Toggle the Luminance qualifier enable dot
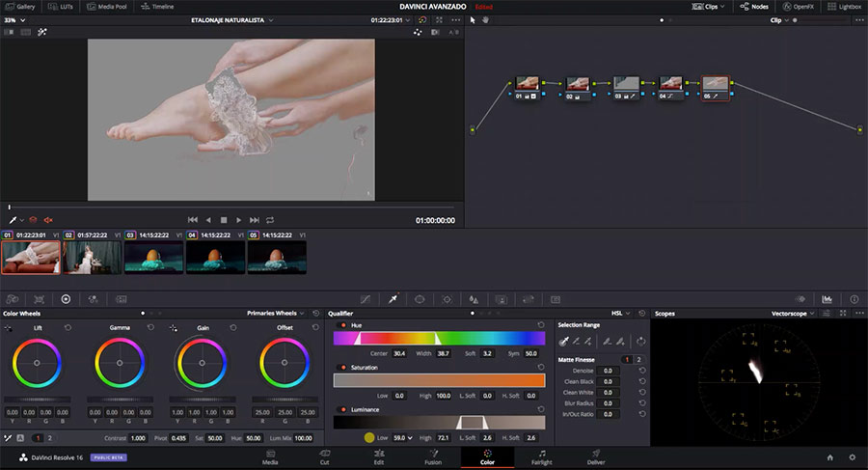The image size is (868, 470). click(343, 409)
